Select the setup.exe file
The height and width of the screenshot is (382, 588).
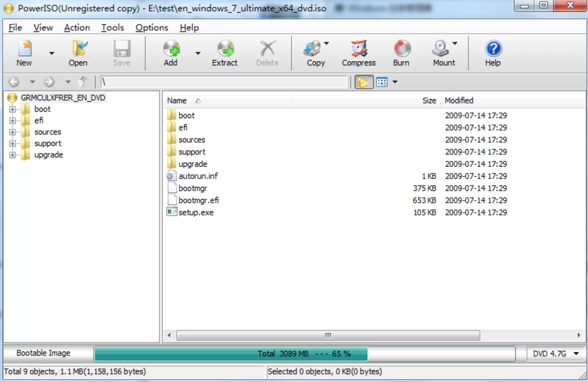(196, 212)
